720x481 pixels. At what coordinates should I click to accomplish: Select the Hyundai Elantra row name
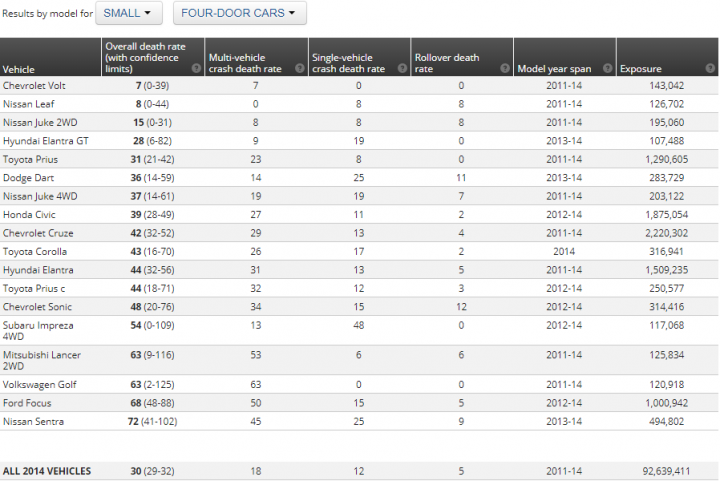(38, 270)
